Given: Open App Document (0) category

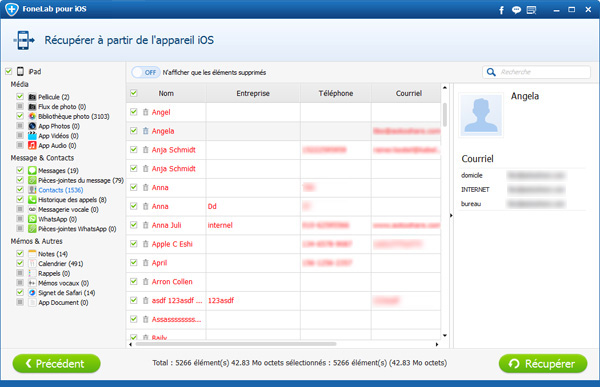Looking at the screenshot, I should [x=63, y=302].
